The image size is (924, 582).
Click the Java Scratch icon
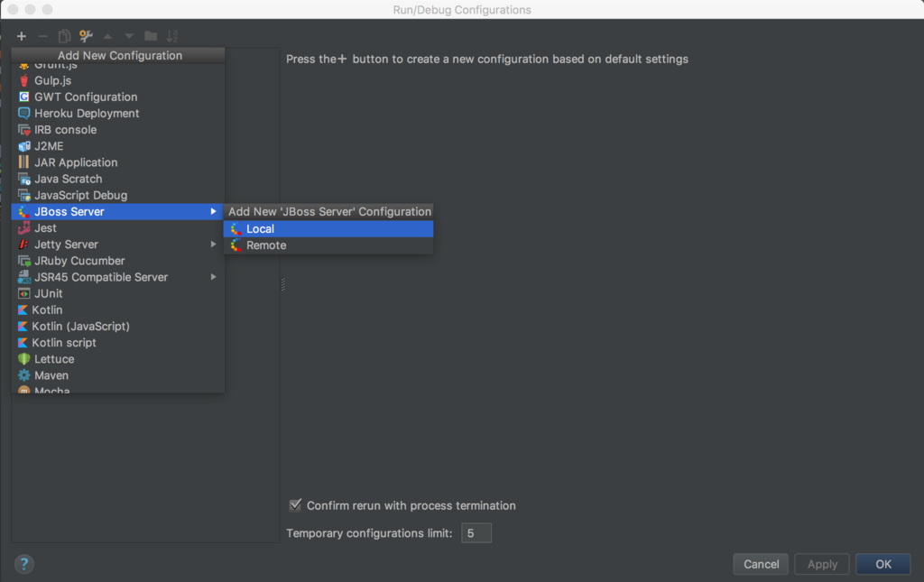(23, 179)
